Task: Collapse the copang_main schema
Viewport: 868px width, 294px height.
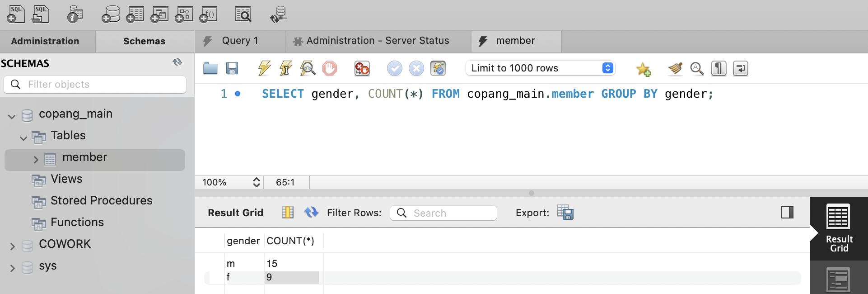Action: point(12,116)
